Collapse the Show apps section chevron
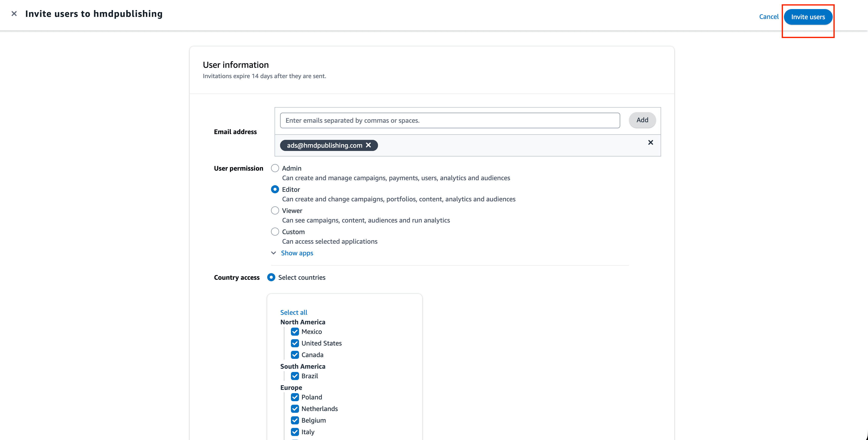Screen dimensions: 868x440 [x=273, y=253]
